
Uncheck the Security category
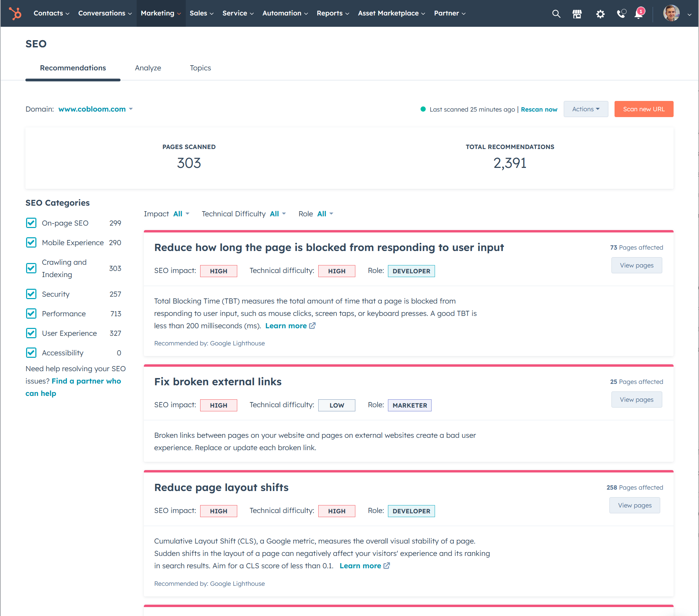click(31, 294)
